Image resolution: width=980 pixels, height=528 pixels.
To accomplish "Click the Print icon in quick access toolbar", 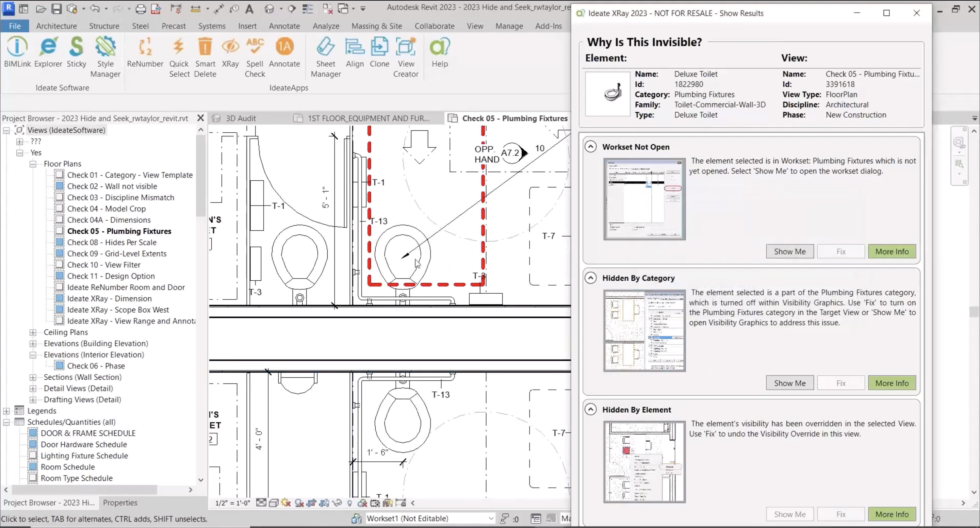I will click(x=141, y=9).
